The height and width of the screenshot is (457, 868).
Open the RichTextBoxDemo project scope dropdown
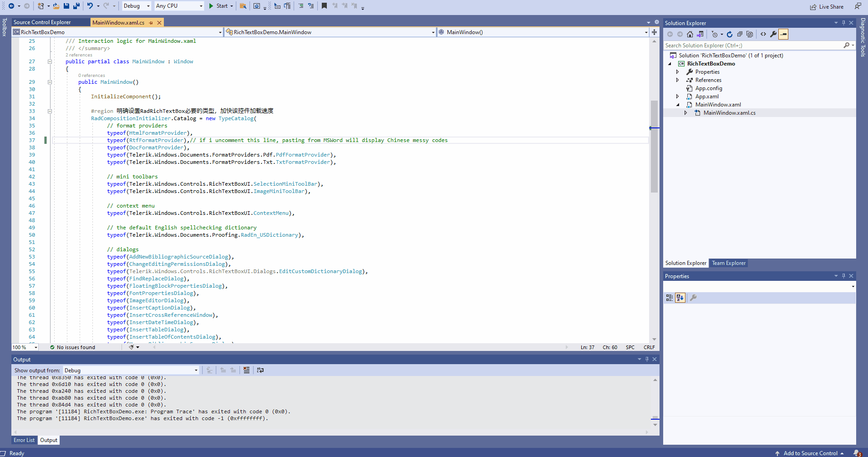117,32
